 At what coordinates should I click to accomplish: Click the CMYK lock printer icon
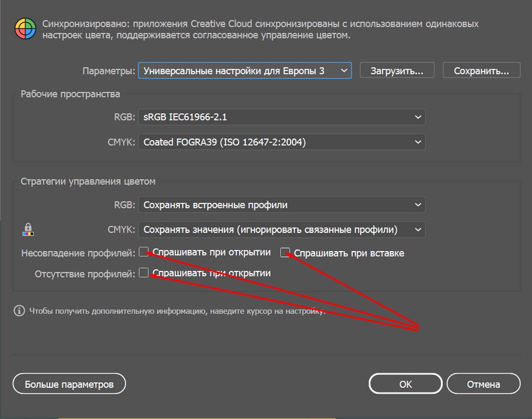pos(28,230)
